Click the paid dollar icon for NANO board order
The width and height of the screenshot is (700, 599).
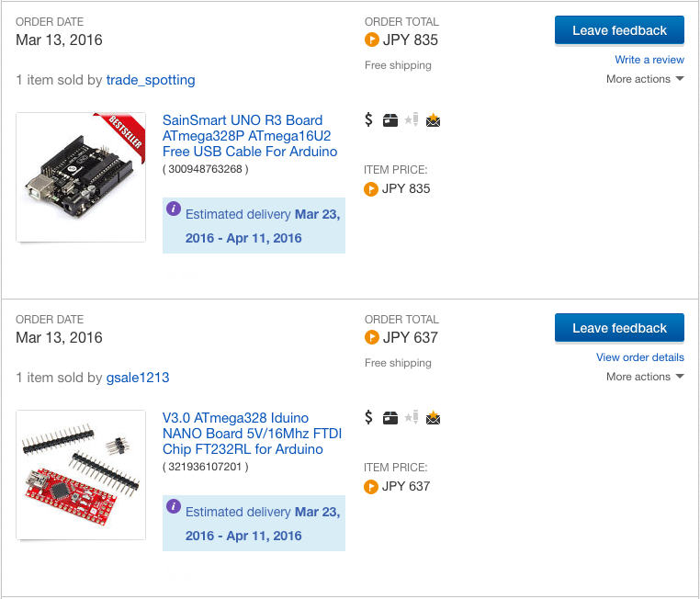pos(368,417)
